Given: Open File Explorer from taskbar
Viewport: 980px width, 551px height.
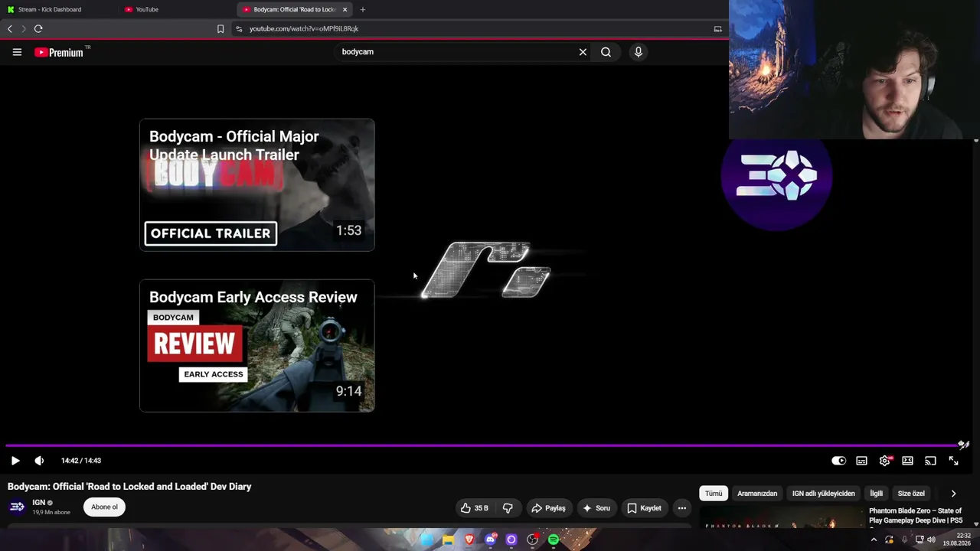Looking at the screenshot, I should coord(448,540).
